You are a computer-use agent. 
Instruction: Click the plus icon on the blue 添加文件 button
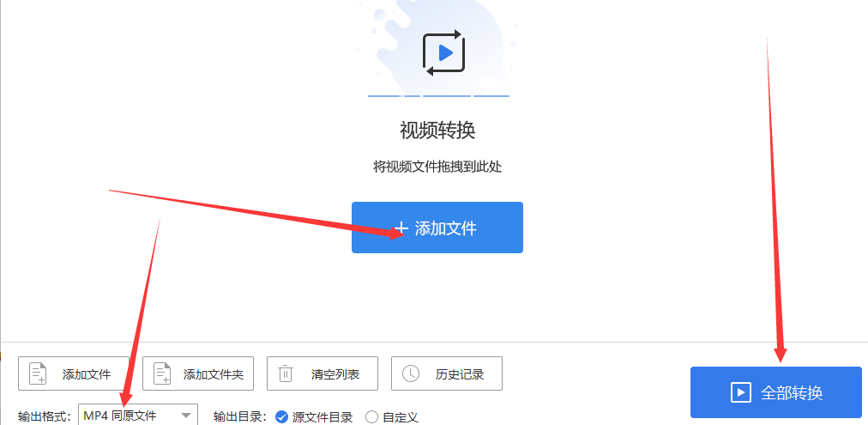click(402, 228)
